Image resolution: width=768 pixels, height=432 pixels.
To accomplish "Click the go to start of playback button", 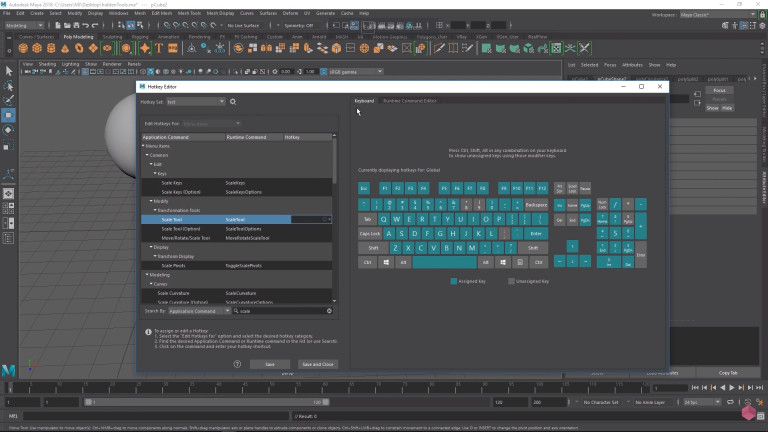I will [695, 387].
